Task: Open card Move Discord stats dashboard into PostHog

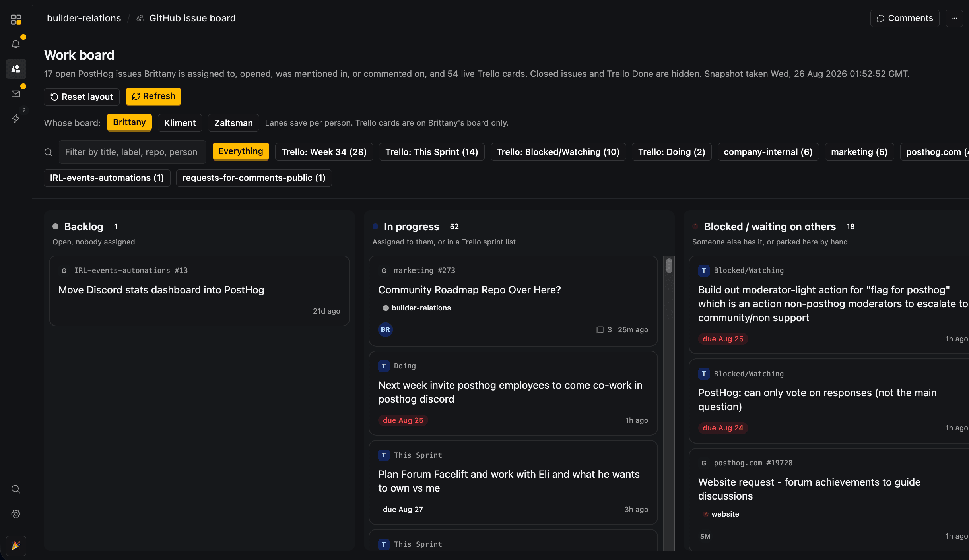Action: pos(161,290)
